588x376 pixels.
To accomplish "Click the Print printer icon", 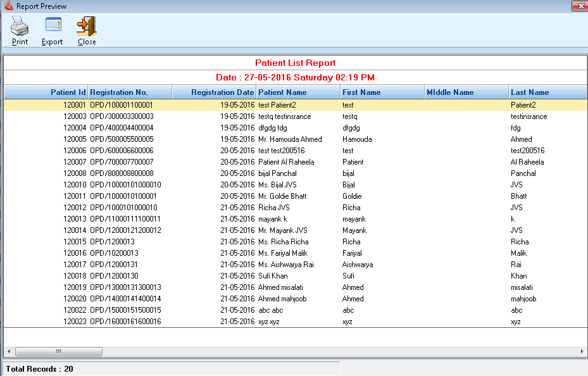I will [x=20, y=26].
